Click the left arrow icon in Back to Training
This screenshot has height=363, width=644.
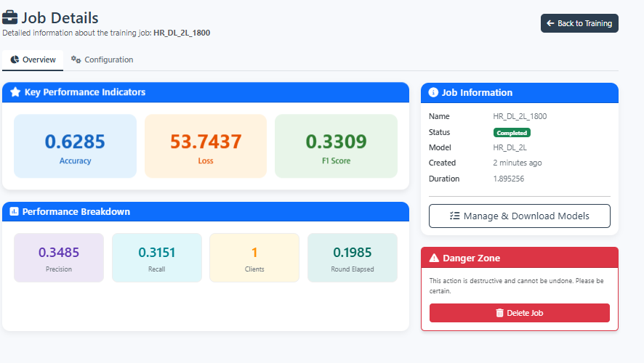tap(550, 23)
